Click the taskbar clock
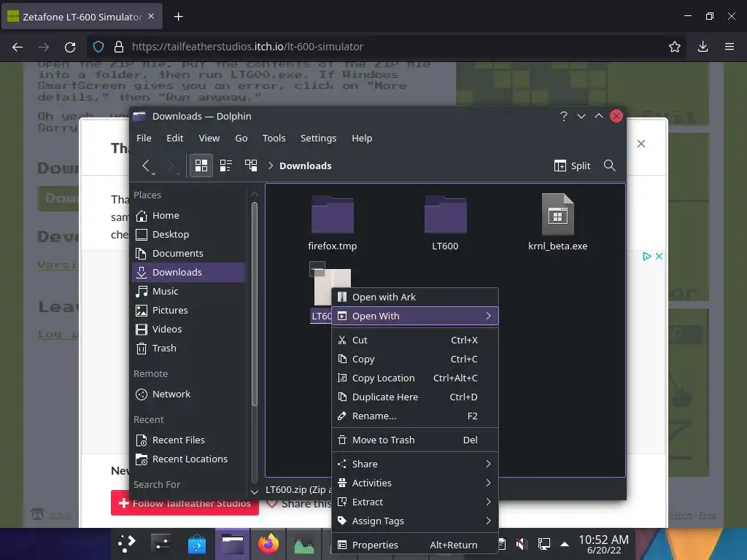The height and width of the screenshot is (560, 747). coord(603,544)
